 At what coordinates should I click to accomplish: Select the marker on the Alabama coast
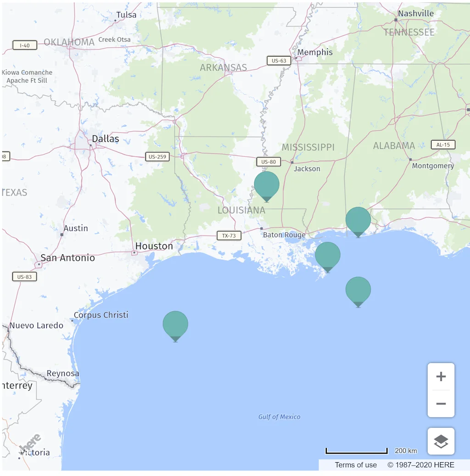tap(358, 222)
